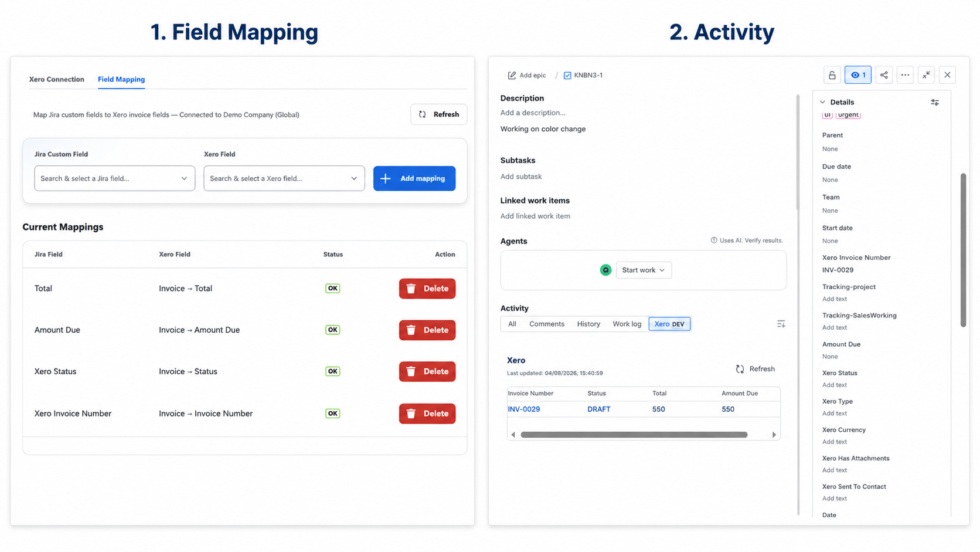Click the trash icon in the Xero Invoice Number row
980x552 pixels.
pyautogui.click(x=411, y=414)
